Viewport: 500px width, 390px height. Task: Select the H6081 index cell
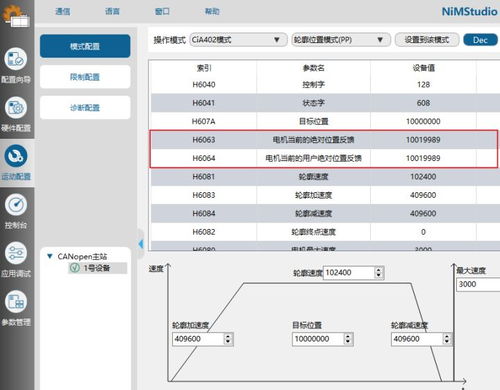click(204, 177)
